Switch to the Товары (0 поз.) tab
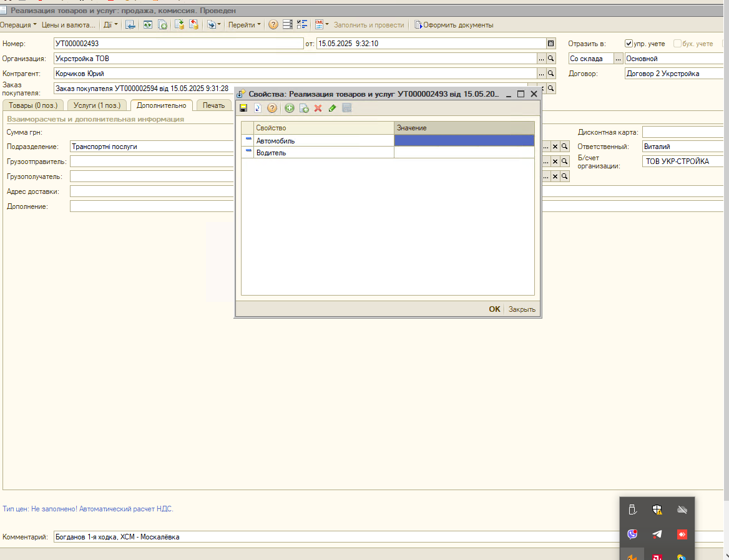The height and width of the screenshot is (560, 729). coord(33,105)
